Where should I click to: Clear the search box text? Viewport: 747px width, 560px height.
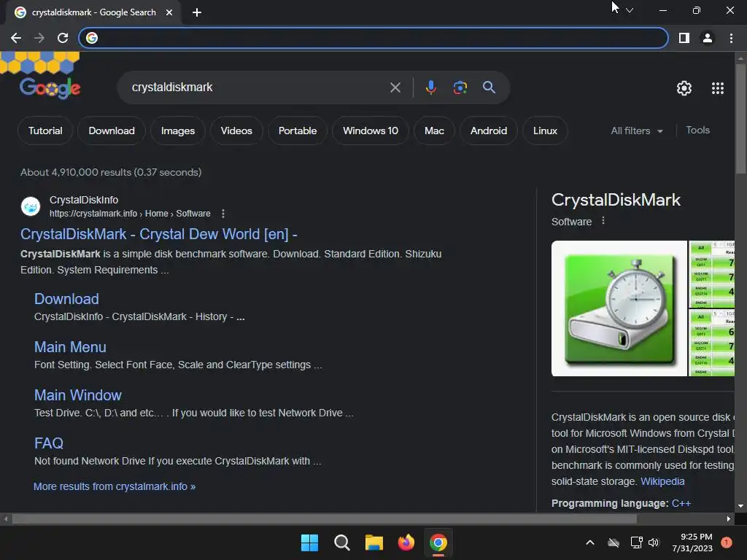tap(395, 87)
